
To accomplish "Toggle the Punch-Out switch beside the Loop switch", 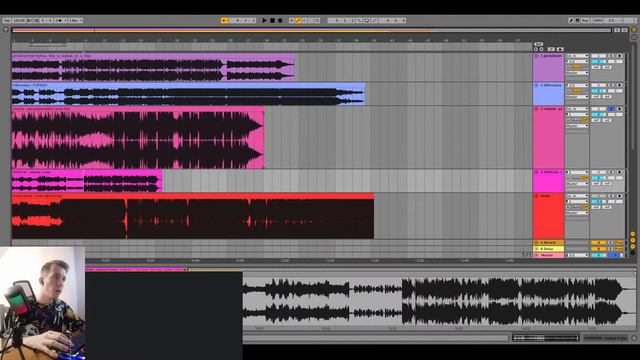I will pyautogui.click(x=374, y=20).
